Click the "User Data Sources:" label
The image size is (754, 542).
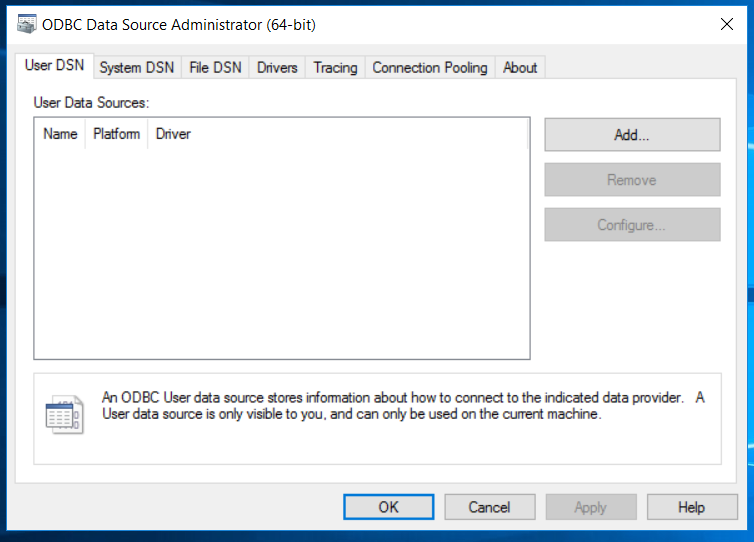91,103
